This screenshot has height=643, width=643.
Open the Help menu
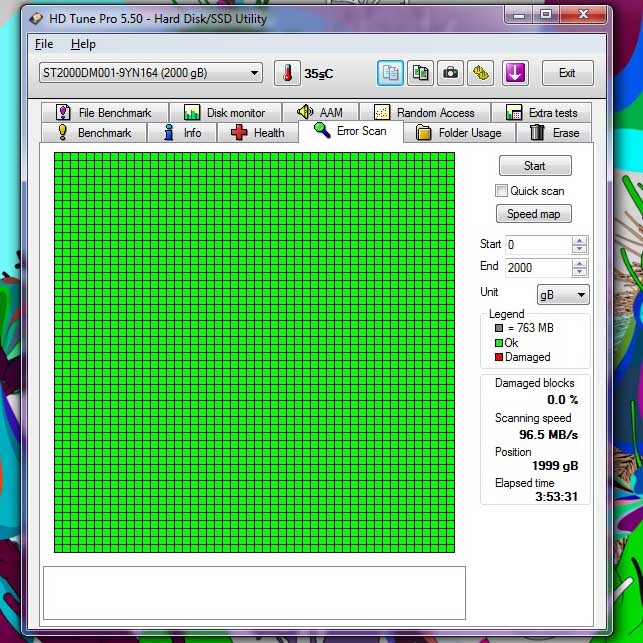[x=83, y=44]
